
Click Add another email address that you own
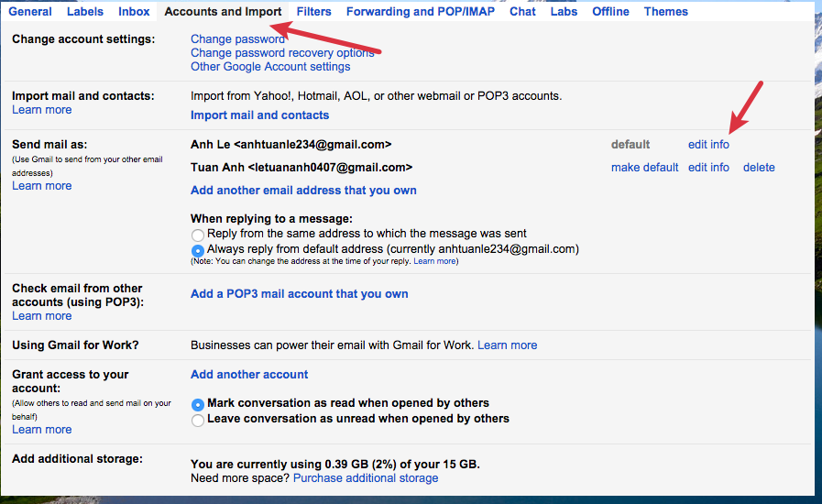303,191
